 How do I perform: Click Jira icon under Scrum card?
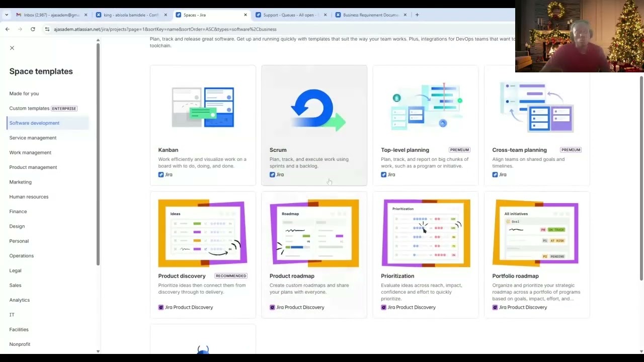272,174
